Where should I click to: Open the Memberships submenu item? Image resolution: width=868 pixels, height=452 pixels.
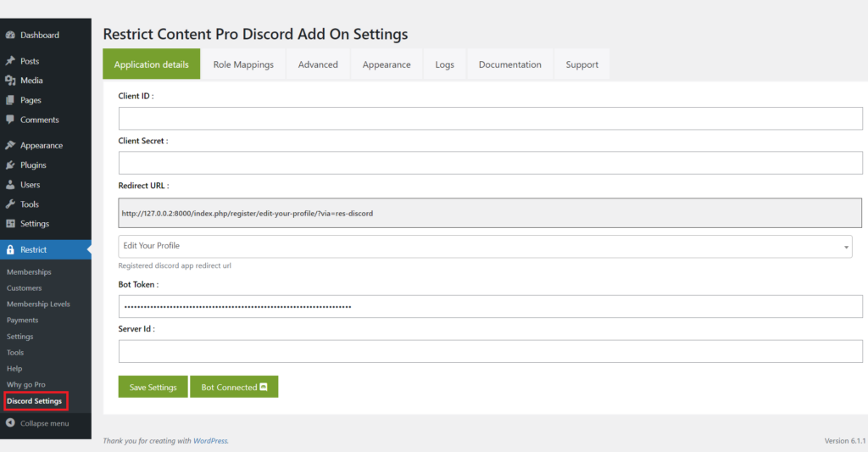(29, 272)
